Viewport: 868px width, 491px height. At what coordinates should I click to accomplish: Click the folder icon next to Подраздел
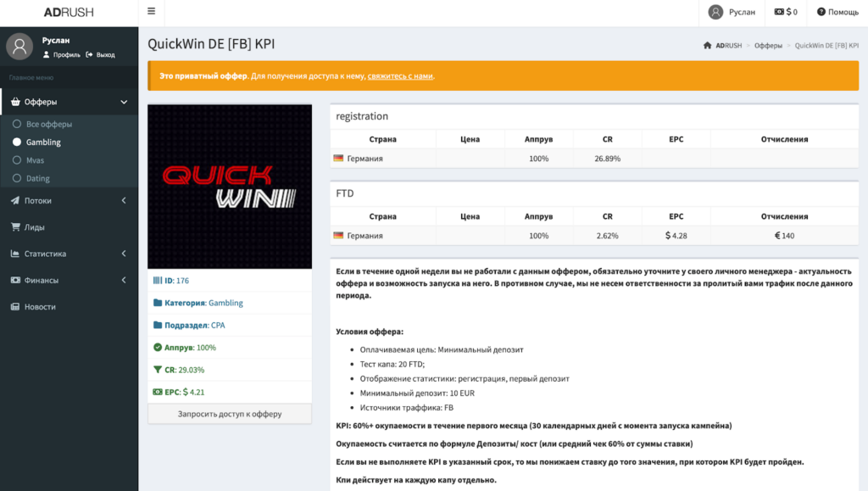click(158, 325)
